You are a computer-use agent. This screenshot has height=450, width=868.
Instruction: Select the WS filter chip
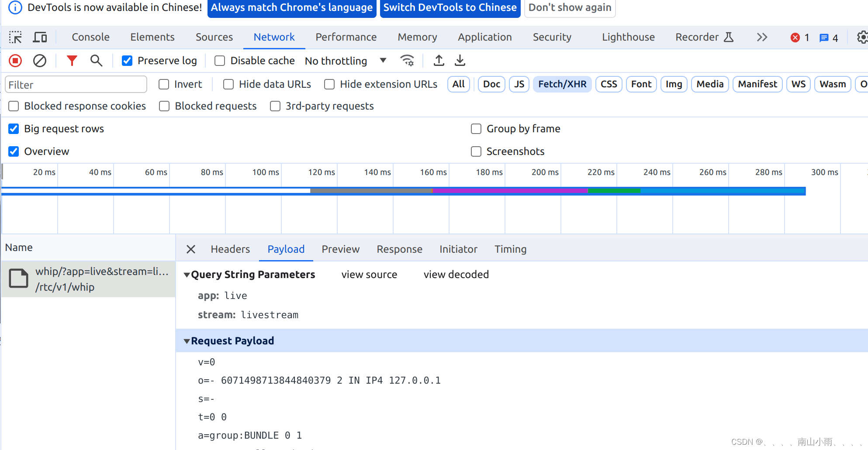(798, 84)
